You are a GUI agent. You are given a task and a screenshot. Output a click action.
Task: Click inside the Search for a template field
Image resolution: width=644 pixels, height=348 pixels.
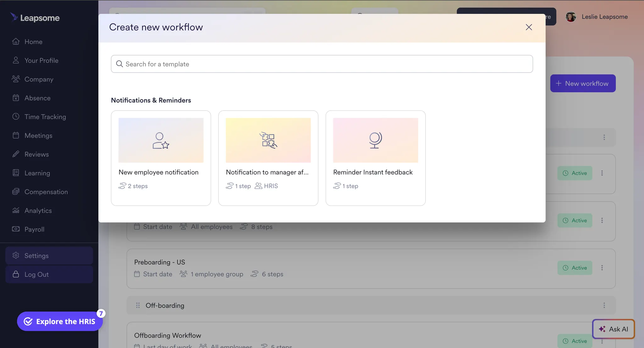321,64
